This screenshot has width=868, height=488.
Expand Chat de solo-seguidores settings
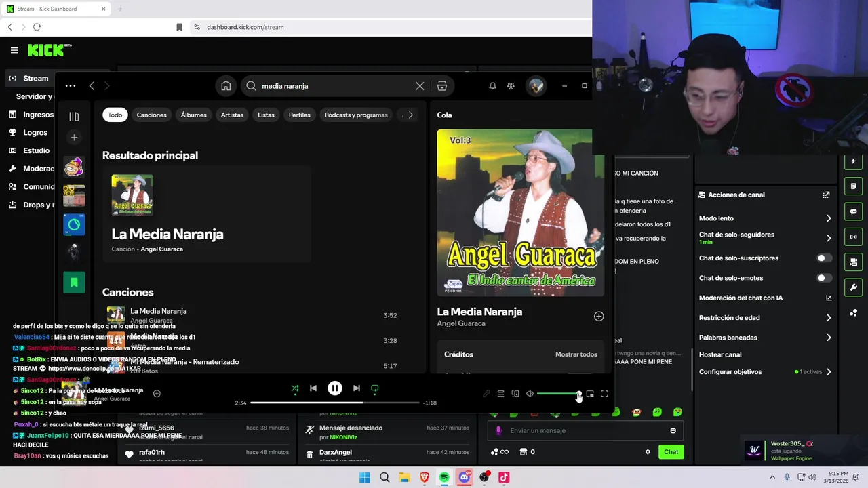tap(765, 237)
